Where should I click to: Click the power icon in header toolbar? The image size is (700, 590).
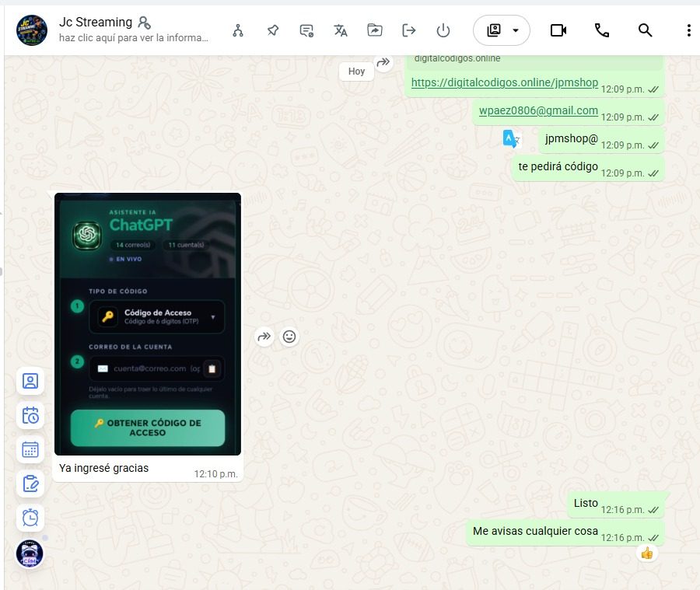(443, 30)
